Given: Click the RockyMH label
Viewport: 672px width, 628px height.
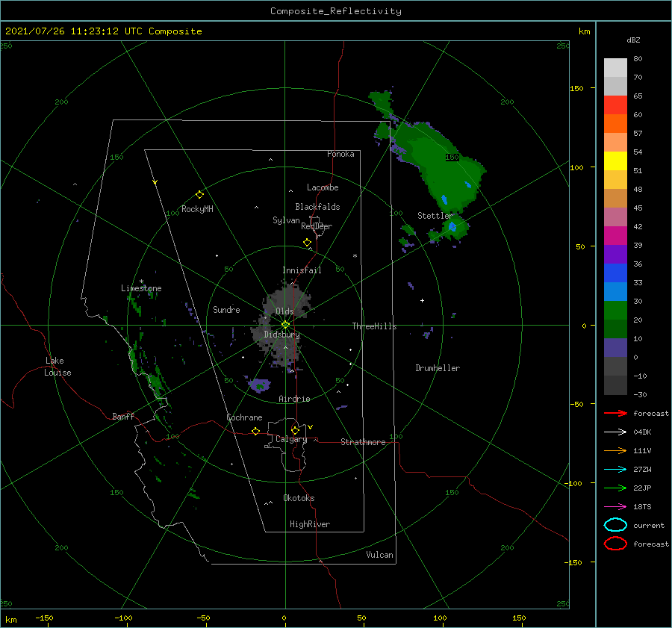Looking at the screenshot, I should 197,209.
